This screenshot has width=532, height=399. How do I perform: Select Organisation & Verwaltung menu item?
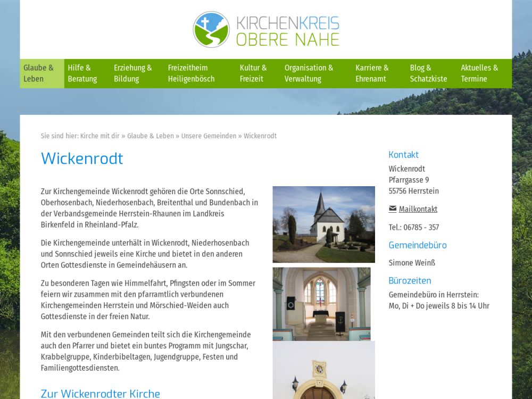(x=309, y=73)
